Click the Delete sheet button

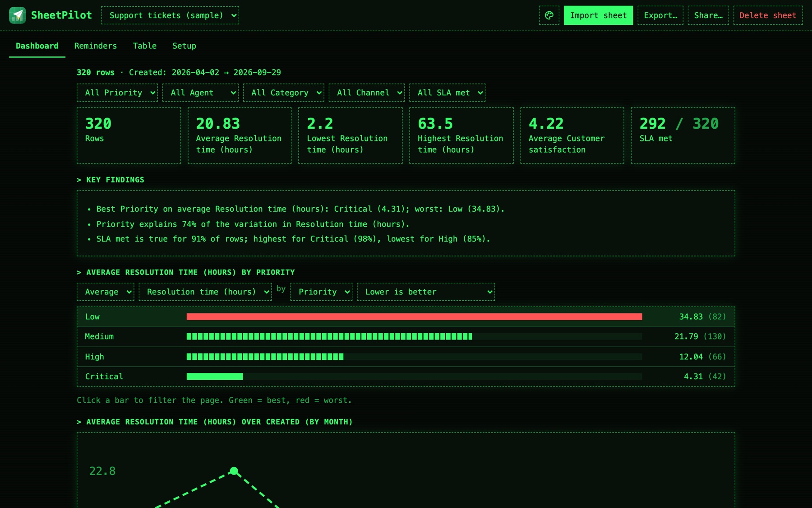point(768,15)
